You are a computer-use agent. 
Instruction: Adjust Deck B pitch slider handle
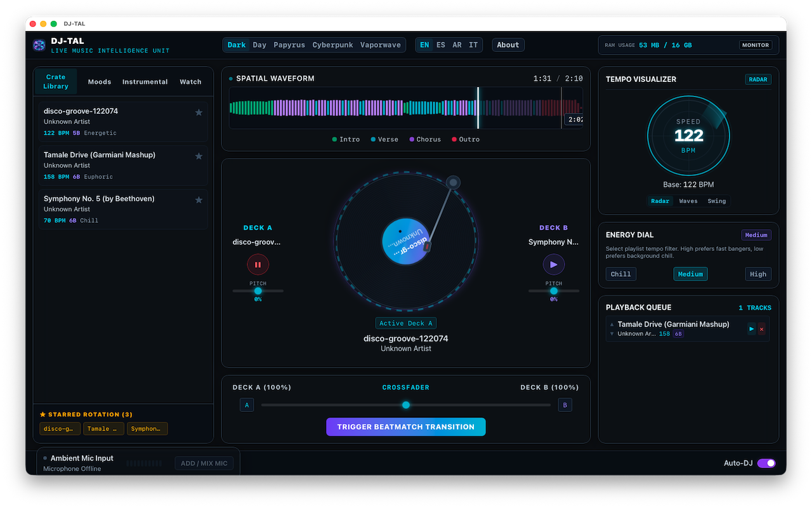tap(554, 291)
